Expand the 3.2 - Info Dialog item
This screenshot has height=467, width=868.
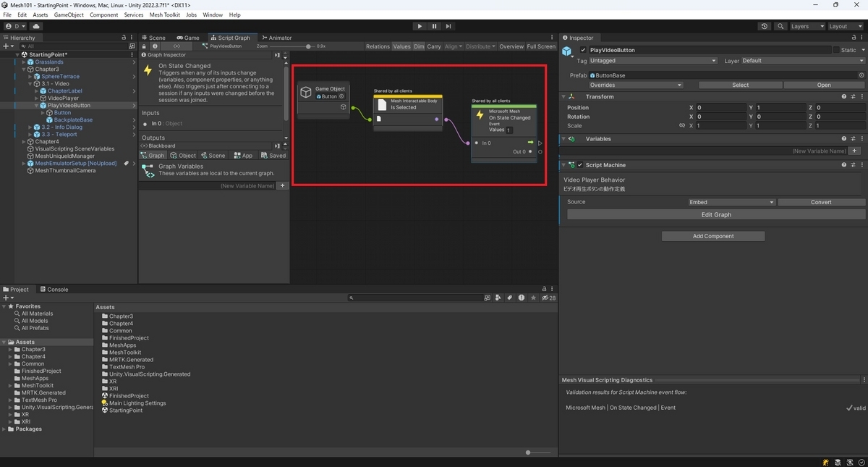[30, 127]
